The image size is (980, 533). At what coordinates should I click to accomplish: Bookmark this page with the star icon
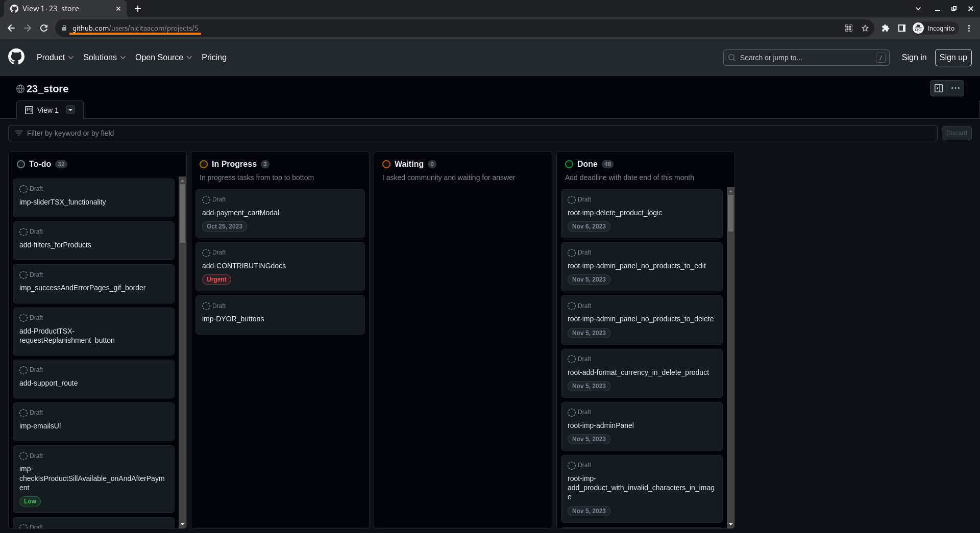click(865, 29)
